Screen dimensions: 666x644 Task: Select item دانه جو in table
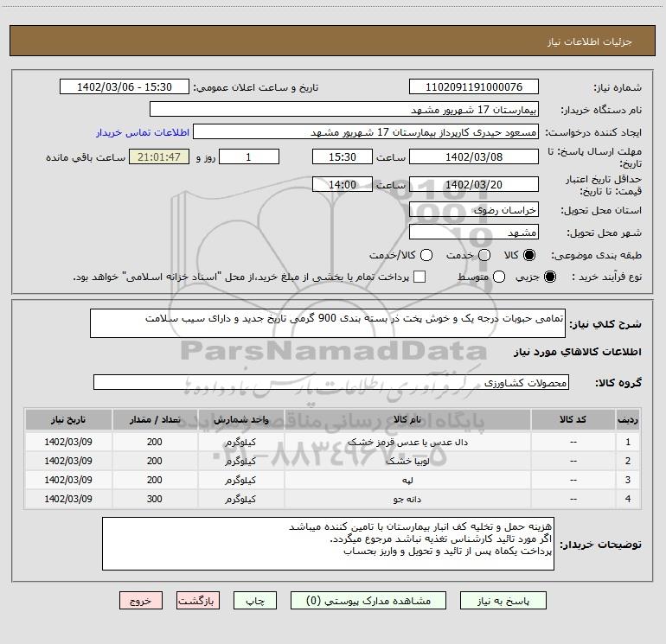[x=407, y=500]
